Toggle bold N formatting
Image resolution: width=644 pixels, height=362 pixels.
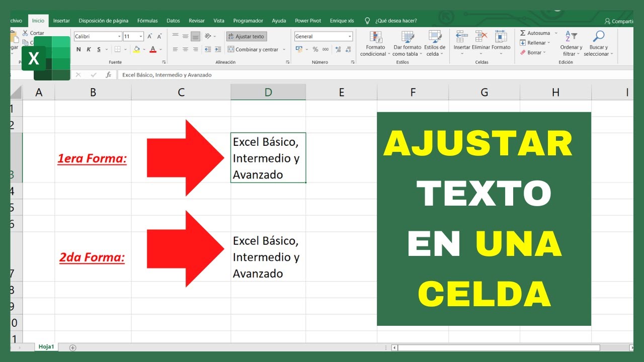coord(78,49)
